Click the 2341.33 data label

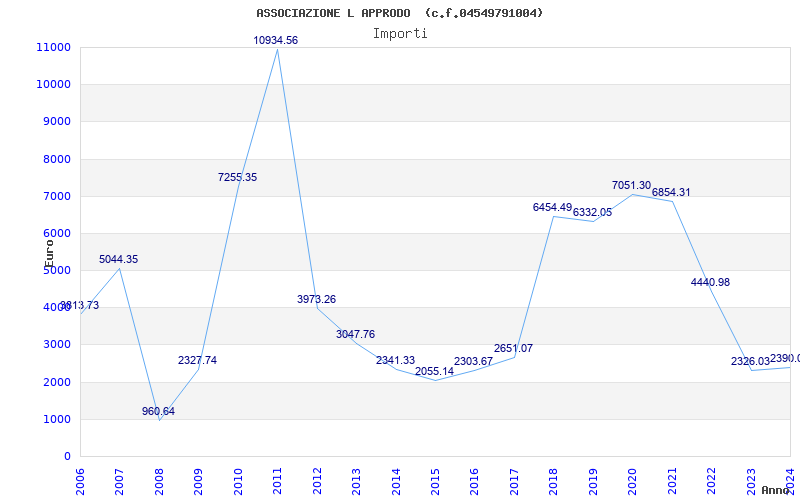395,360
